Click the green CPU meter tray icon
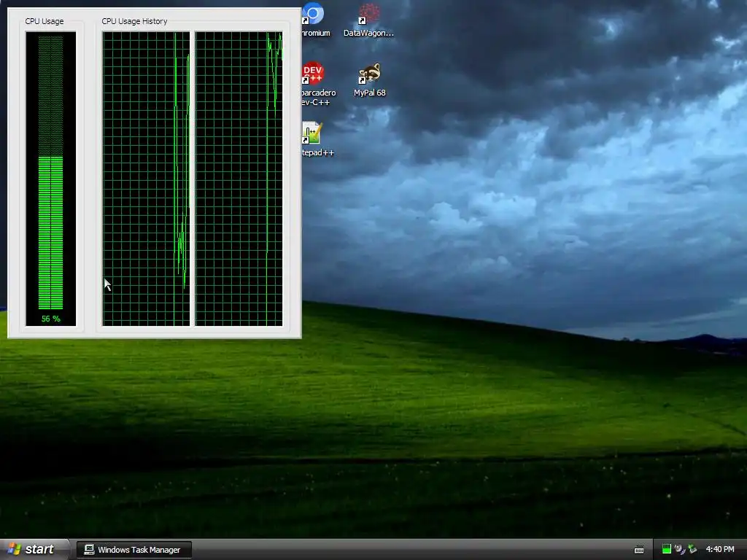 click(667, 549)
